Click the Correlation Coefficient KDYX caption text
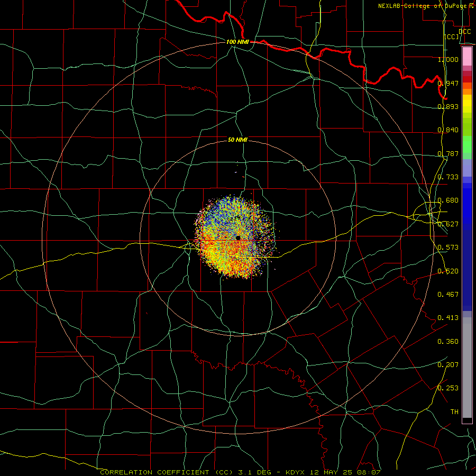Viewport: 476px width, 476px height. coord(241,472)
